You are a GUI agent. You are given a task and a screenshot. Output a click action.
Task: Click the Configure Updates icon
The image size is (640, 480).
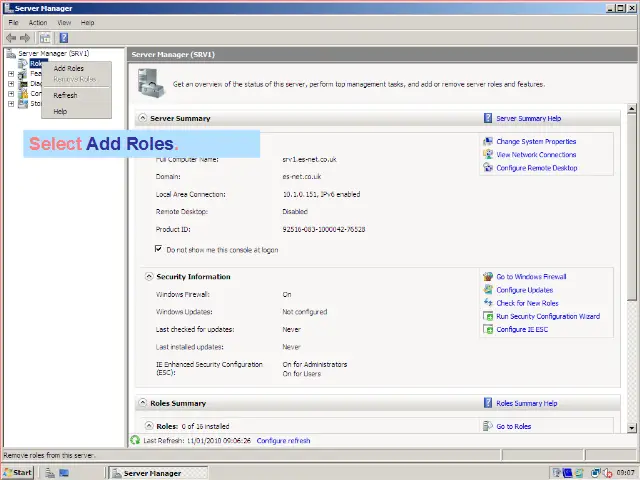(488, 290)
